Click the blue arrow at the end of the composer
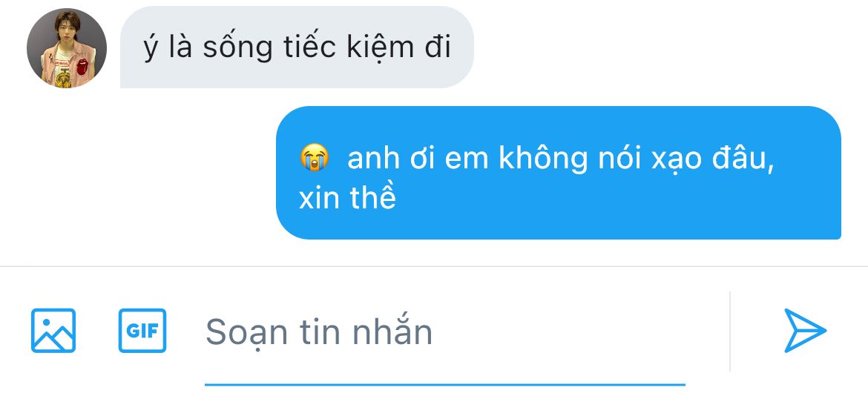Image resolution: width=868 pixels, height=396 pixels. click(805, 331)
